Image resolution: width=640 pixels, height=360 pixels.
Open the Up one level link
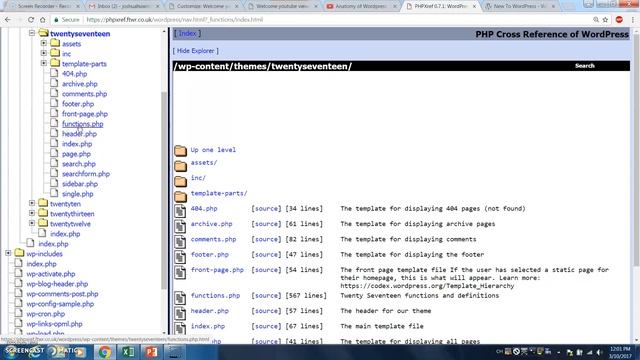click(213, 150)
